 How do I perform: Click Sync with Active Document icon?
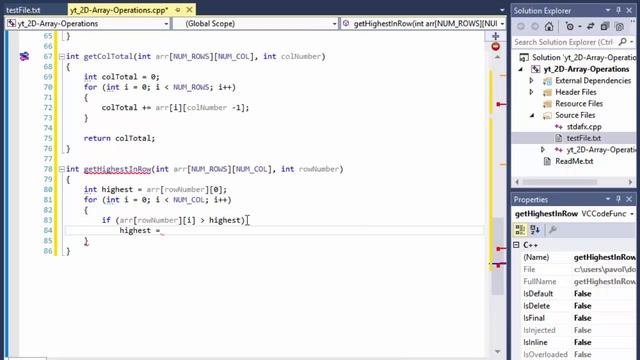(591, 27)
